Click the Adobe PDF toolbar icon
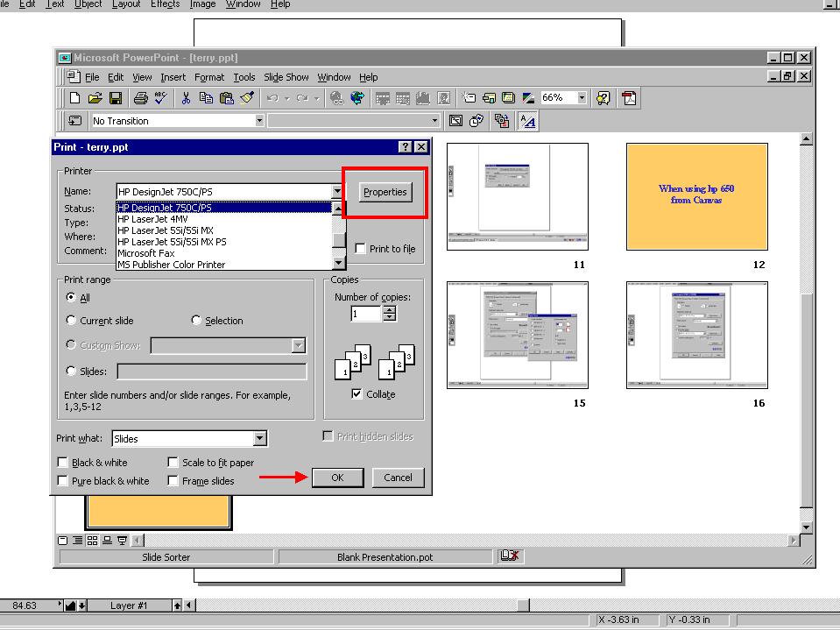 tap(629, 98)
